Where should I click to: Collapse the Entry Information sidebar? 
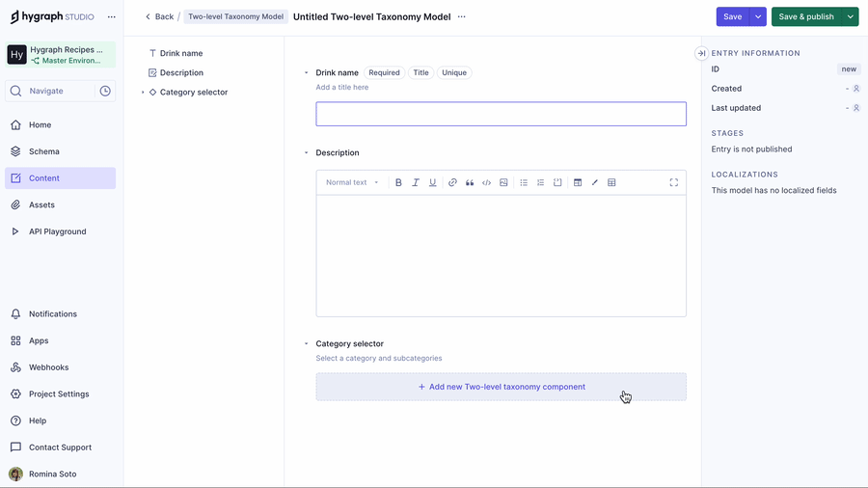[x=701, y=53]
